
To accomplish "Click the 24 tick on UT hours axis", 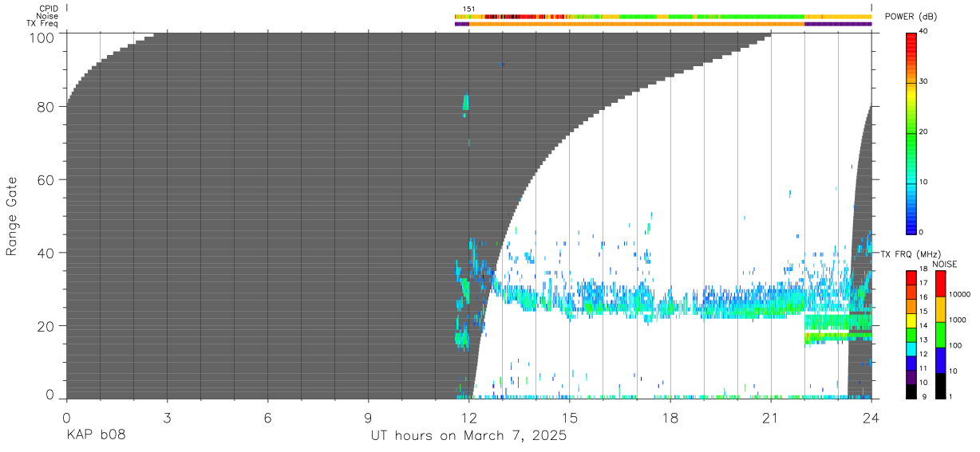I will click(871, 418).
